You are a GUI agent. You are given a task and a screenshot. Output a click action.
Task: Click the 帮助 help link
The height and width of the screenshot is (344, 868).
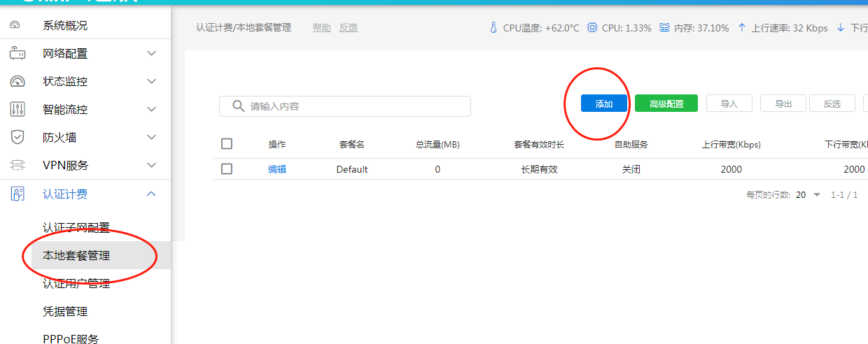tap(321, 28)
